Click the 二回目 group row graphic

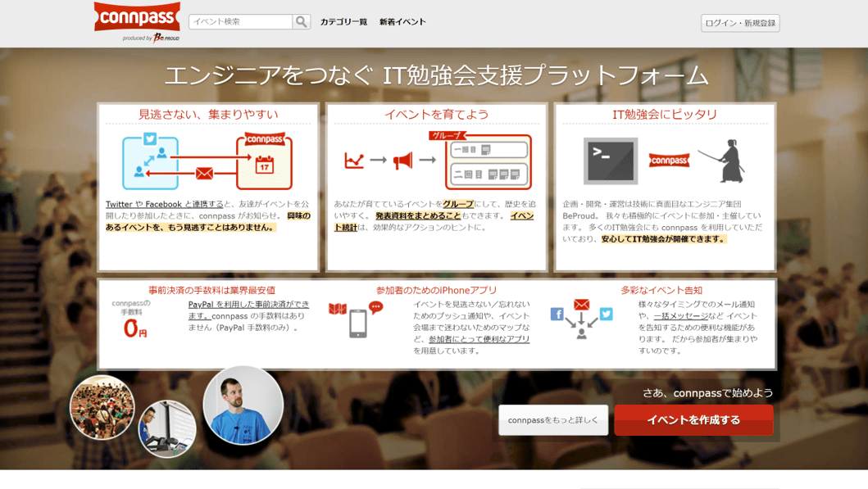pyautogui.click(x=489, y=174)
